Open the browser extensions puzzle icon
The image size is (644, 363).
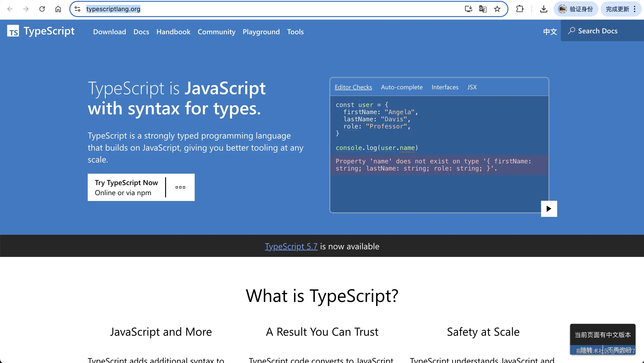(520, 9)
